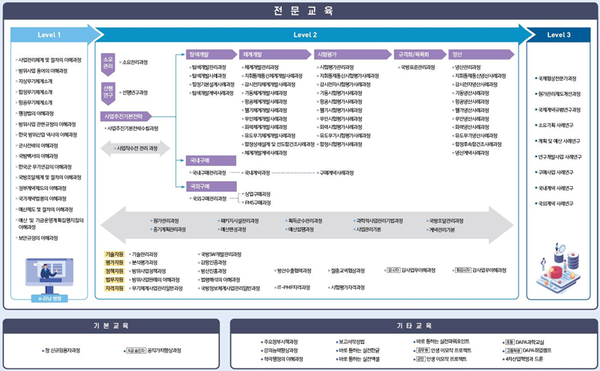Click the 선행연구 purple tag

[x=108, y=94]
